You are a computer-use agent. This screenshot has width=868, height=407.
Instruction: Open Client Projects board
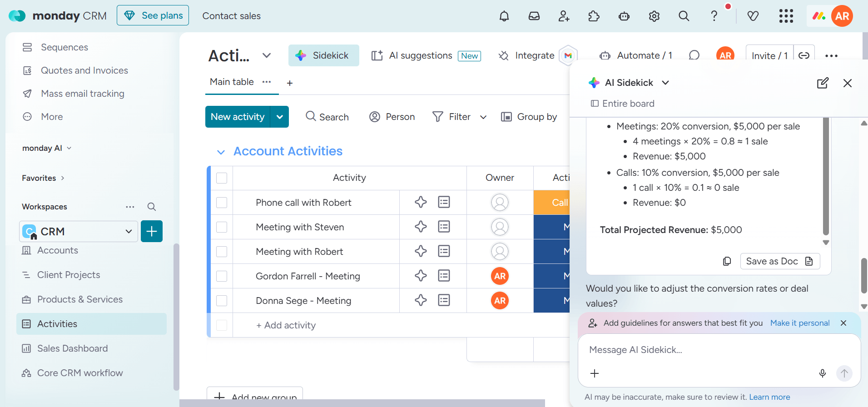(x=69, y=275)
